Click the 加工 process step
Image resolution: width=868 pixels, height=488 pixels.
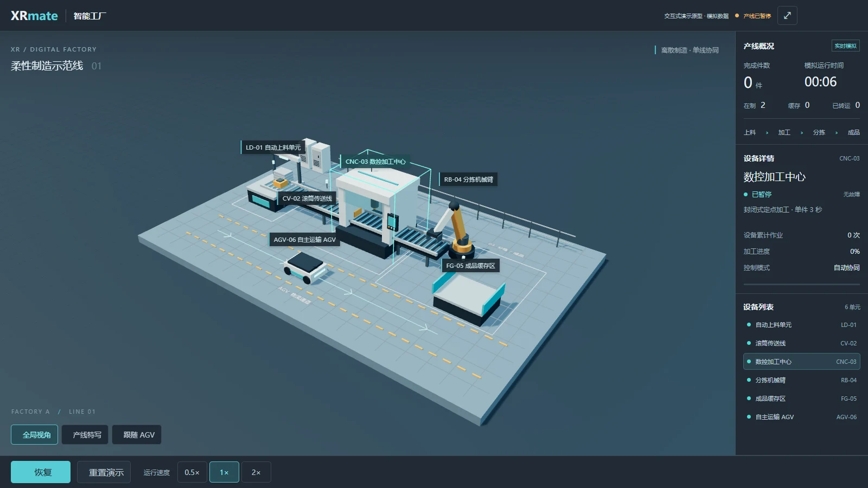[x=784, y=132]
